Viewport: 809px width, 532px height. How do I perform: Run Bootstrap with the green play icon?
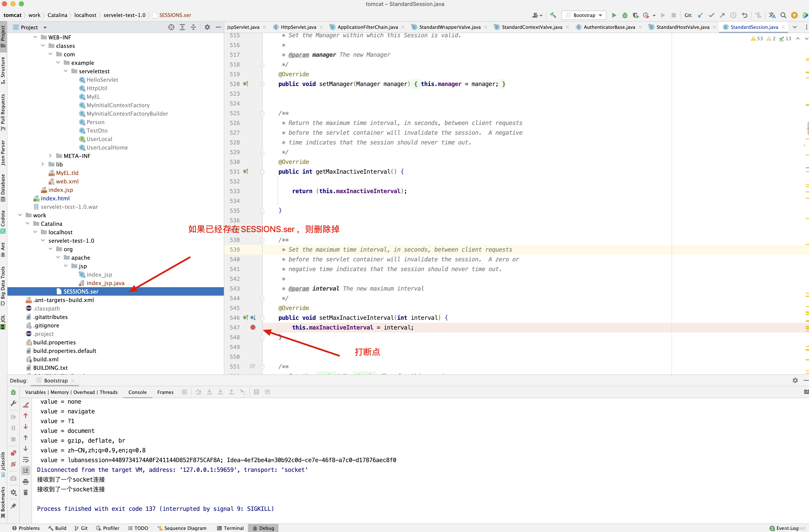[614, 15]
